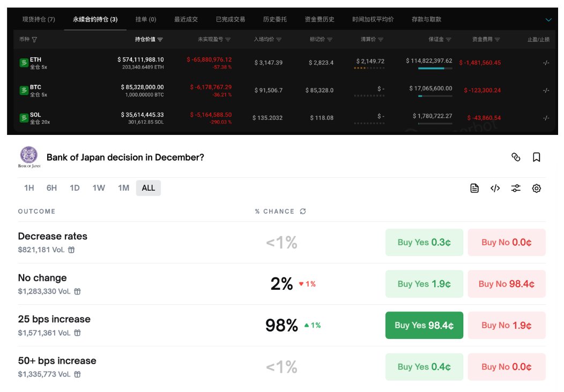This screenshot has width=564, height=392.
Task: Click the Bank of Japan logo
Action: point(29,157)
